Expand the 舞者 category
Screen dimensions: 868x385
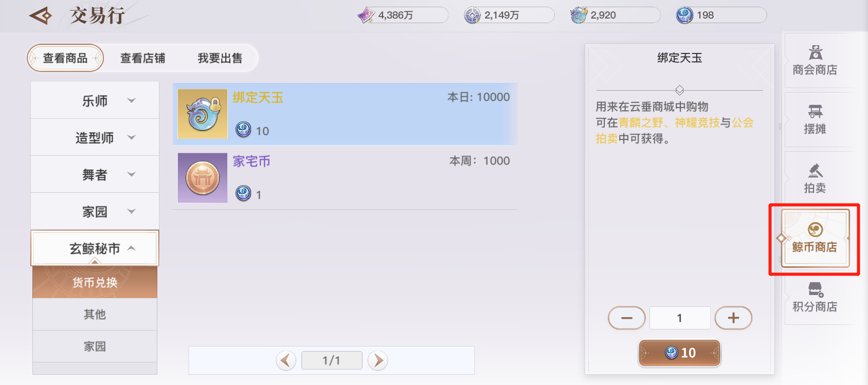(95, 174)
